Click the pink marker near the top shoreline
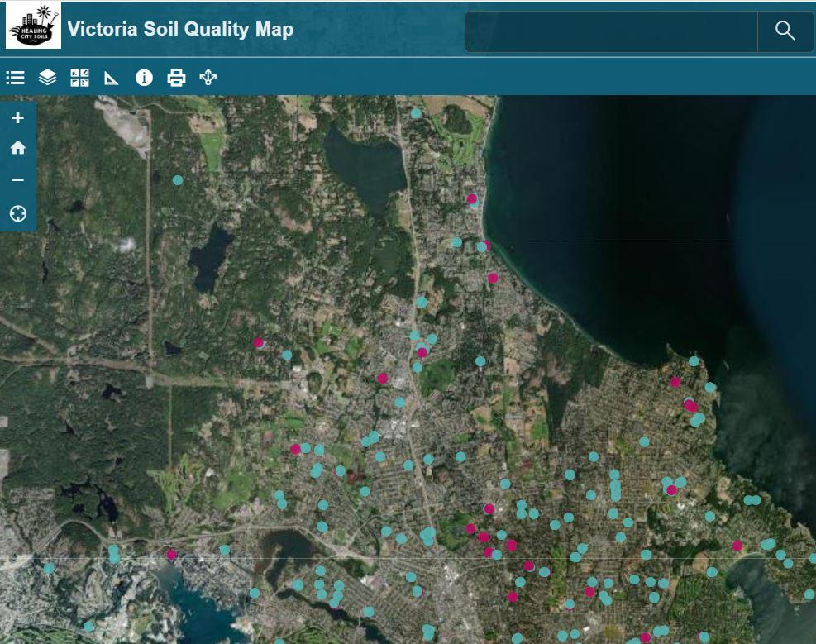 pyautogui.click(x=471, y=198)
